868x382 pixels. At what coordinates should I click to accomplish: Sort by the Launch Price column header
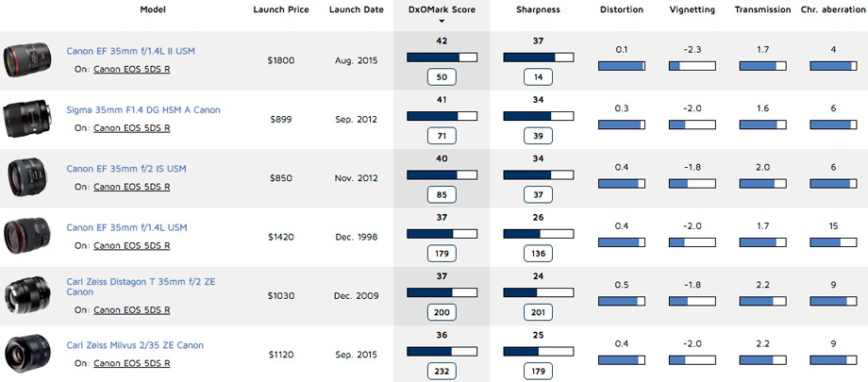(x=281, y=9)
